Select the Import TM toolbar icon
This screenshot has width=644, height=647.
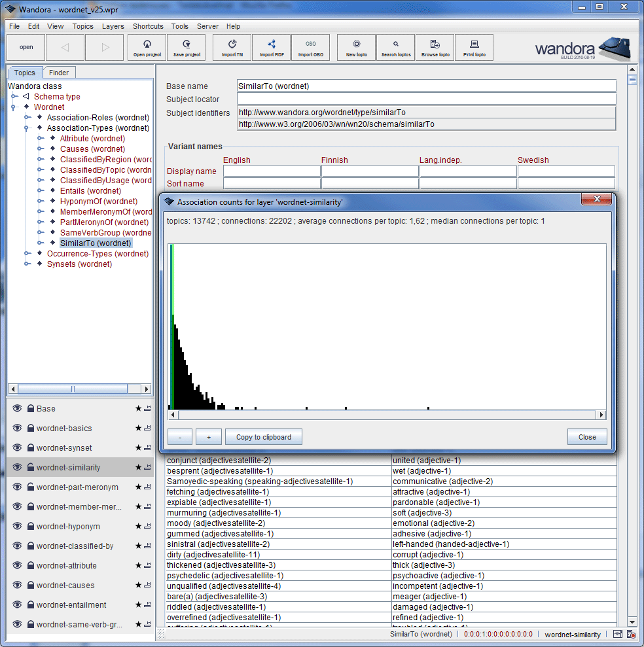coord(232,47)
